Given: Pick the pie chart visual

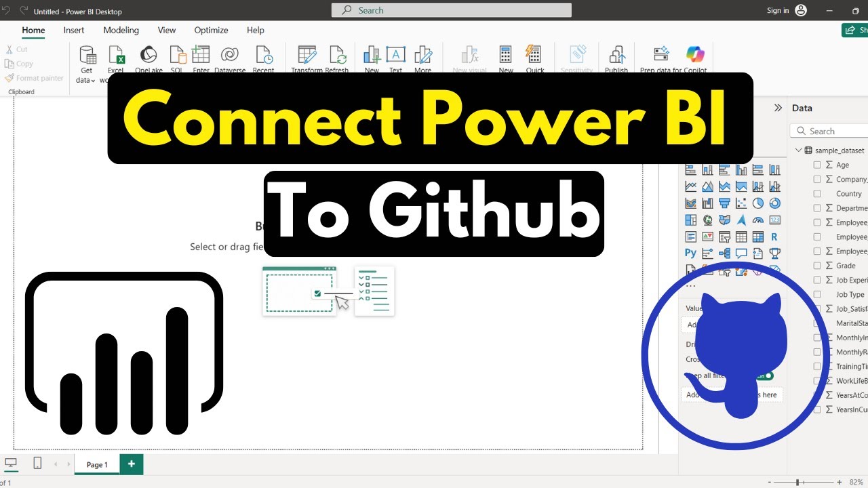Looking at the screenshot, I should tap(758, 203).
